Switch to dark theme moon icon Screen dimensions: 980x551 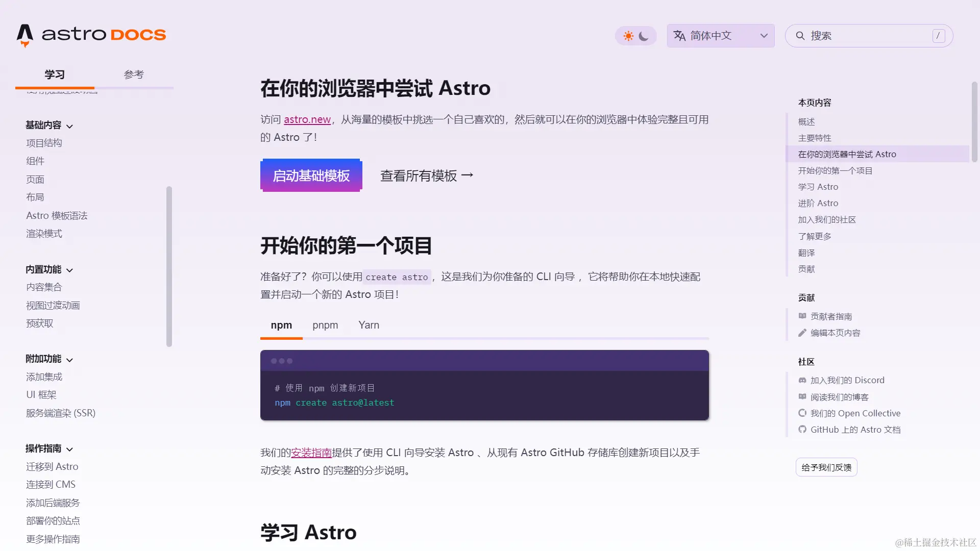click(x=644, y=36)
